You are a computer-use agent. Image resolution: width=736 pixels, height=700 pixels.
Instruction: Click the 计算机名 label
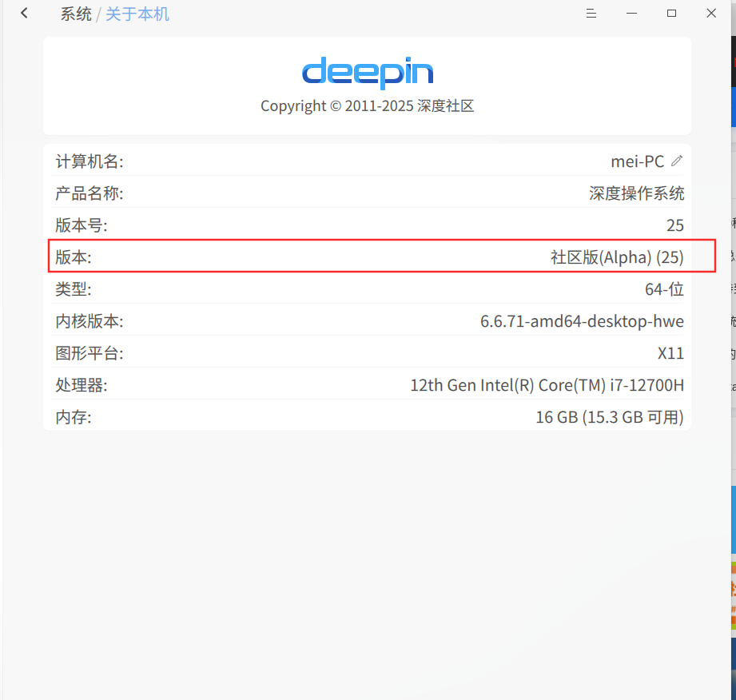click(x=90, y=161)
